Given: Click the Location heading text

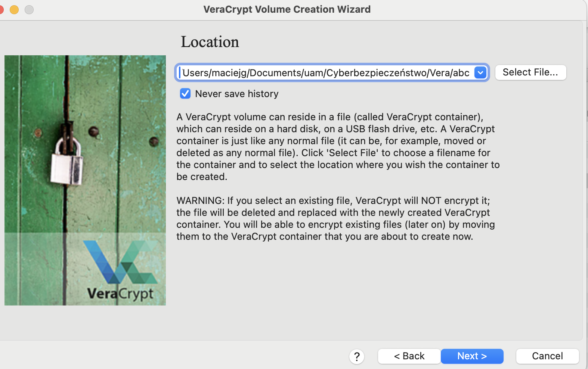Looking at the screenshot, I should (x=210, y=42).
